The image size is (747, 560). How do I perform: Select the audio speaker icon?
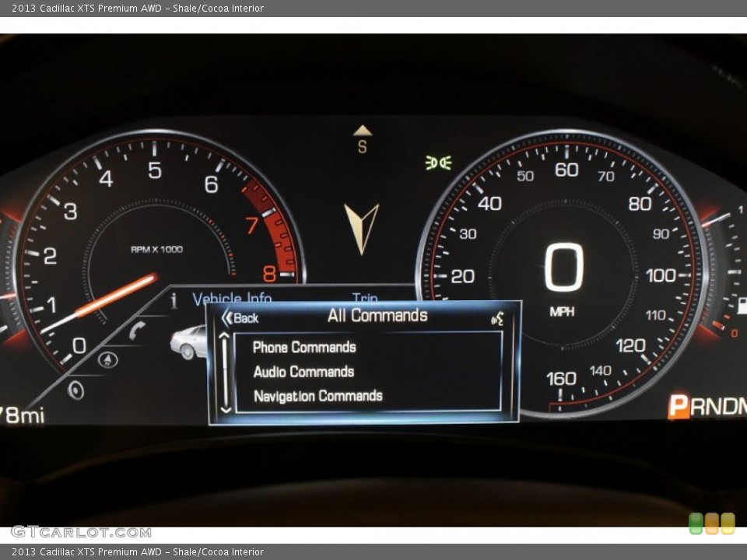point(75,390)
